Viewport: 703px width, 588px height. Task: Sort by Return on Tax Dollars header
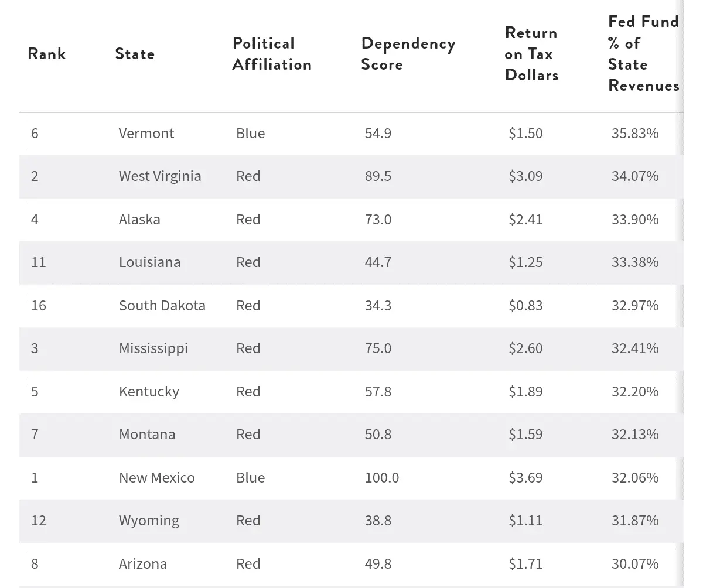pos(531,54)
